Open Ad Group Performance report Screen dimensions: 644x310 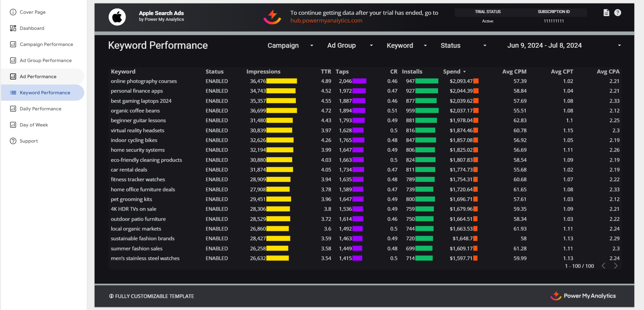pyautogui.click(x=46, y=60)
